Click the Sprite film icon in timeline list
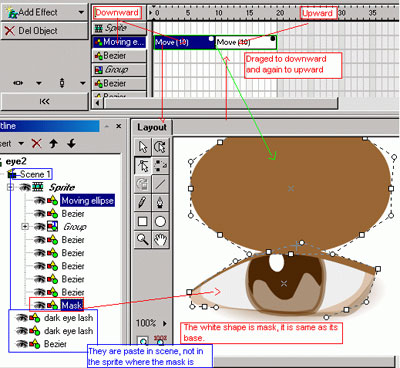 point(98,28)
